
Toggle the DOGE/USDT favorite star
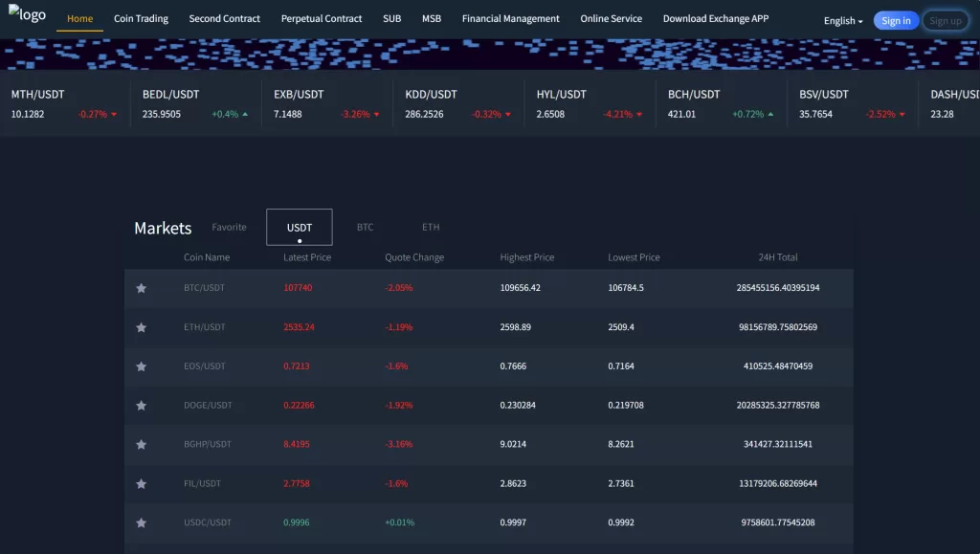pos(142,406)
